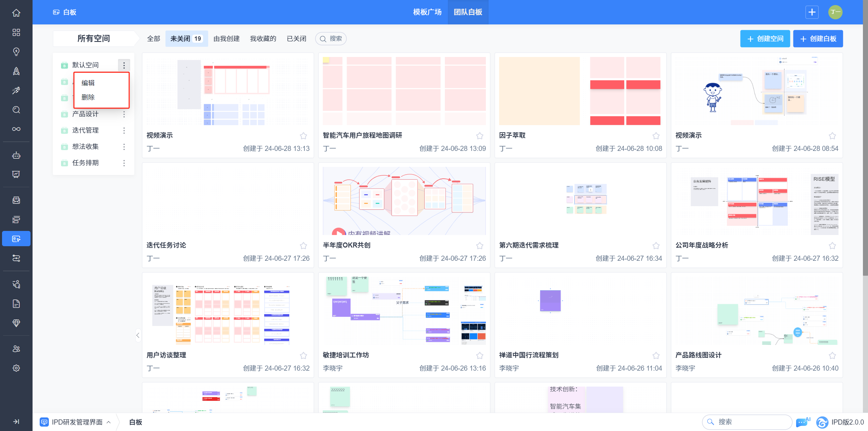Open more options for 产品设计 space
Image resolution: width=868 pixels, height=431 pixels.
pyautogui.click(x=124, y=114)
